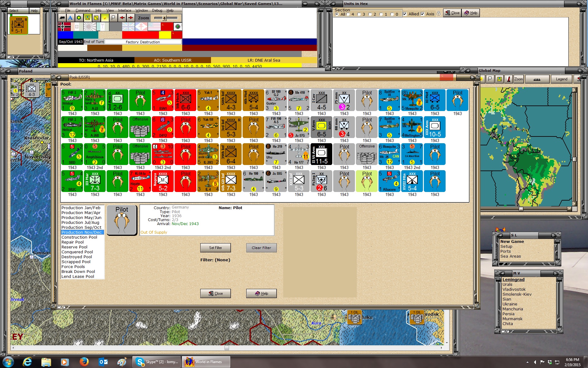Roll up the Global Map window

[x=468, y=70]
